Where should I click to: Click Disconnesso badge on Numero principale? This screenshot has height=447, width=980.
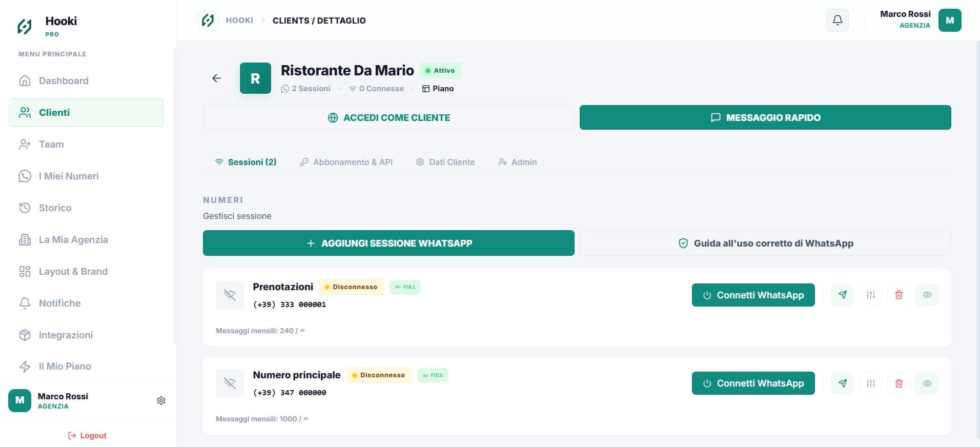coord(379,375)
